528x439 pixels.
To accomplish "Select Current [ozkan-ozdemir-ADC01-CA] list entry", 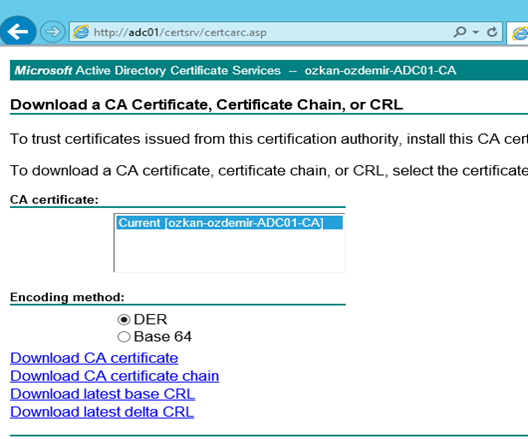I will (x=230, y=223).
